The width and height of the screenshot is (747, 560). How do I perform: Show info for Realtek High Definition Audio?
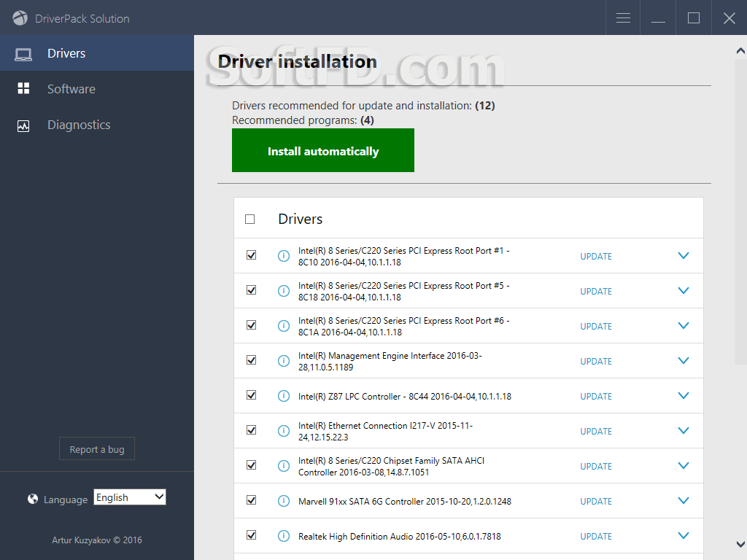tap(284, 536)
